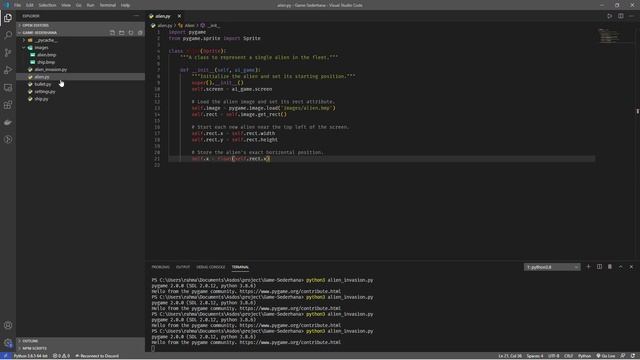Screen dimensions: 640x360
Task: Open settings.py in the explorer
Action: 44,91
